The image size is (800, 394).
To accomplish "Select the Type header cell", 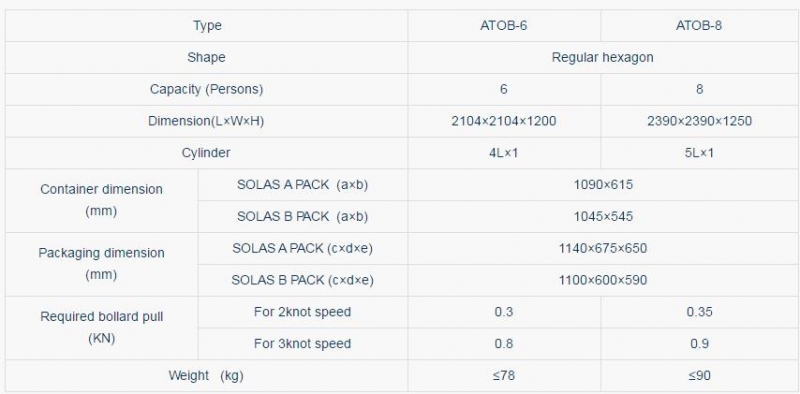I will point(207,26).
